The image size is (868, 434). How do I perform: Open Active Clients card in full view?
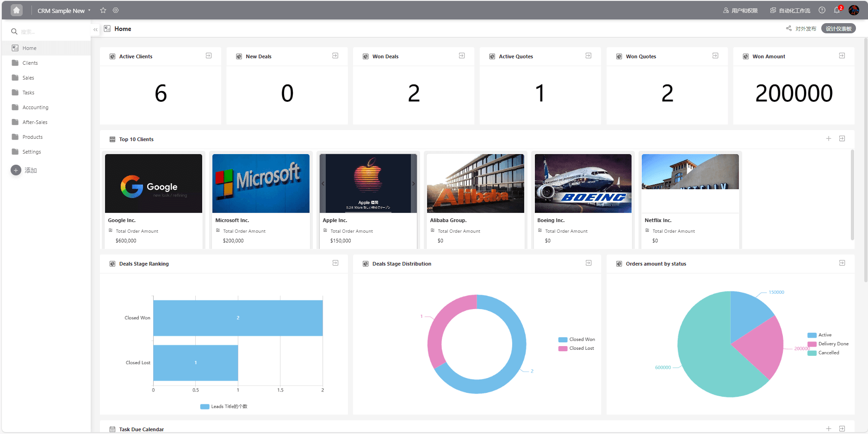pyautogui.click(x=209, y=56)
